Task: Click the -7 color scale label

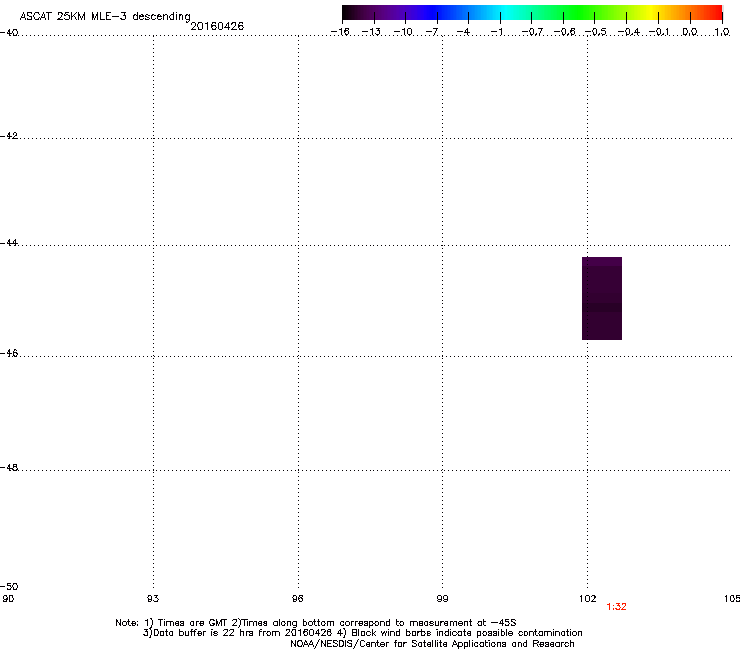Action: coord(432,32)
